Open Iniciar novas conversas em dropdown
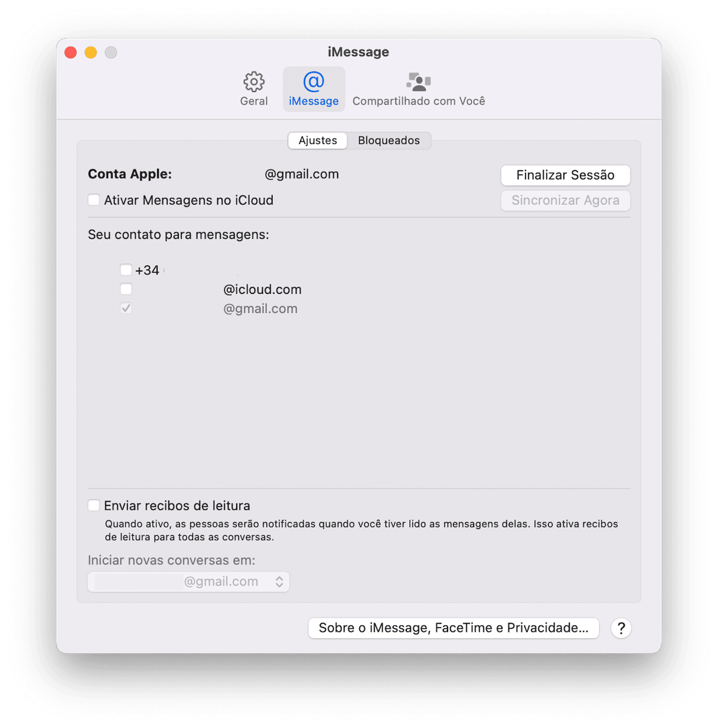This screenshot has width=718, height=728. point(188,582)
